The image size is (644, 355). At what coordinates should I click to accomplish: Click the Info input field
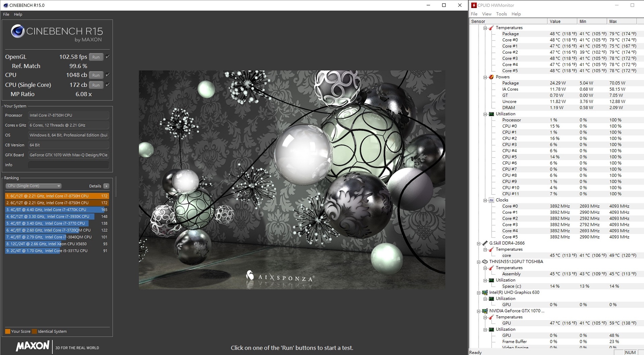coord(68,165)
